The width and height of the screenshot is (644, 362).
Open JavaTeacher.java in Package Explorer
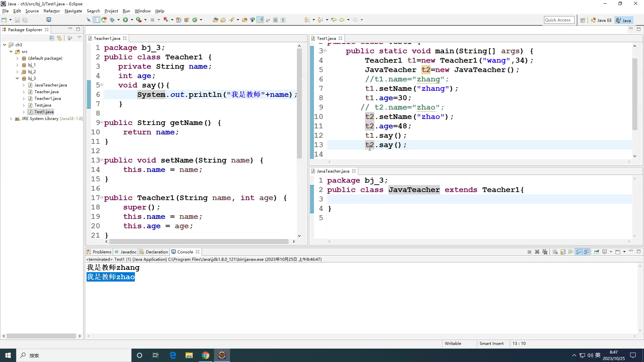coord(50,85)
